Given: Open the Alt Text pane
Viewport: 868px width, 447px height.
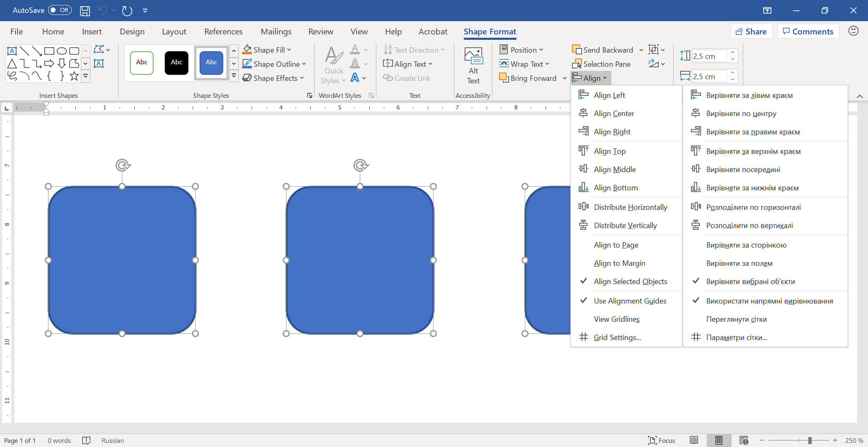Looking at the screenshot, I should (x=473, y=66).
